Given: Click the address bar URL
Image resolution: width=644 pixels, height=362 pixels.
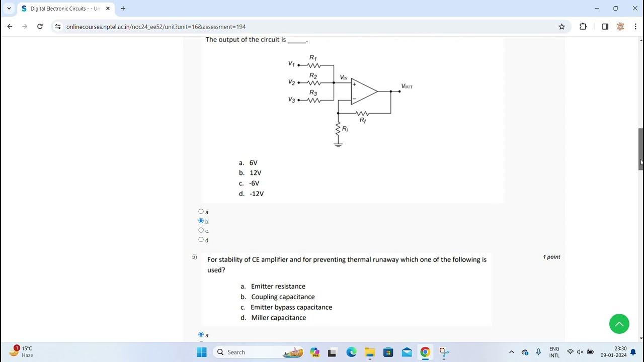Looking at the screenshot, I should [x=156, y=27].
